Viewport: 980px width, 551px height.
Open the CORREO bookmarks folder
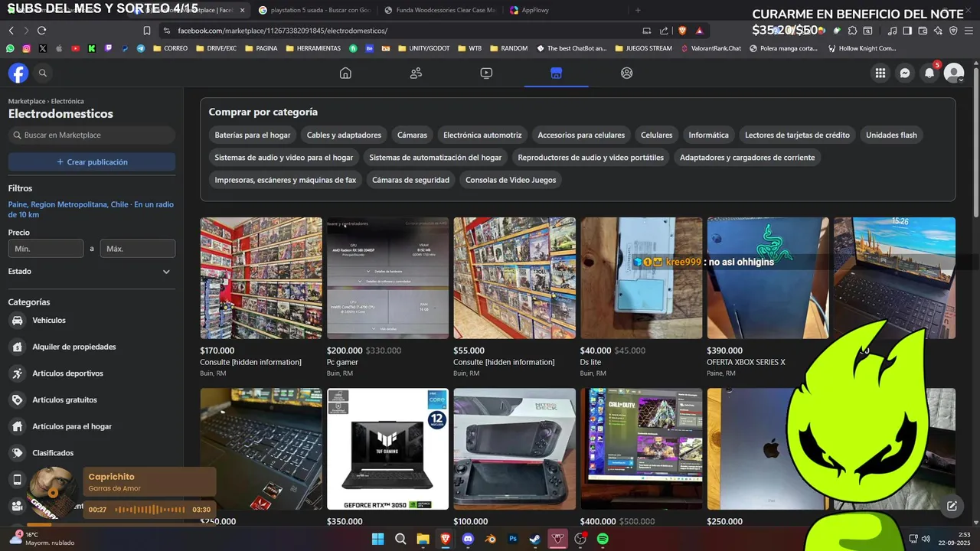point(170,48)
